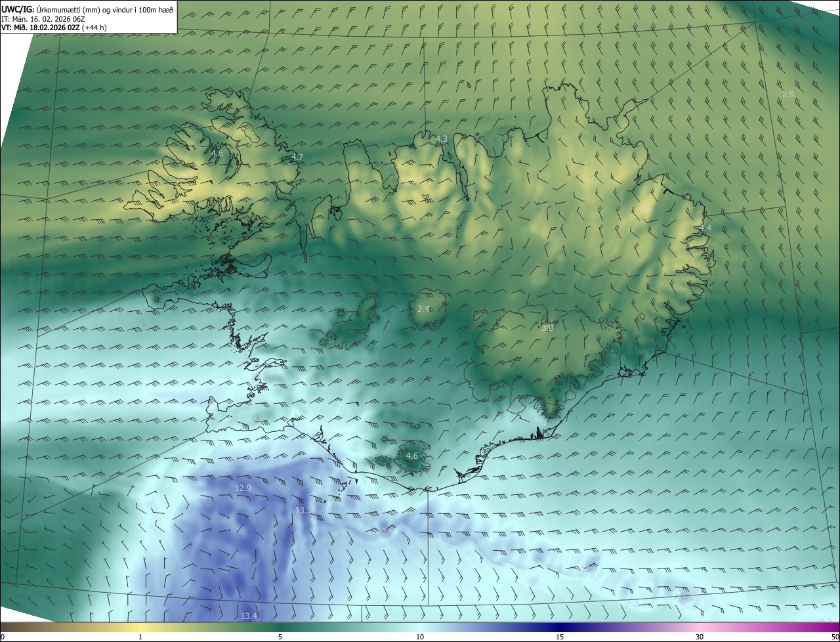Click the 4.3 precipitation value label

[x=442, y=139]
